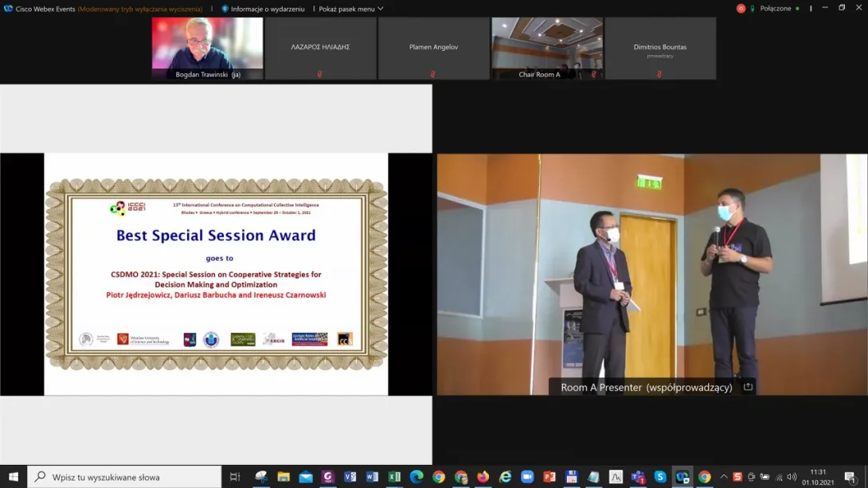
Task: Launch Firefox from the taskbar
Action: coord(483,477)
